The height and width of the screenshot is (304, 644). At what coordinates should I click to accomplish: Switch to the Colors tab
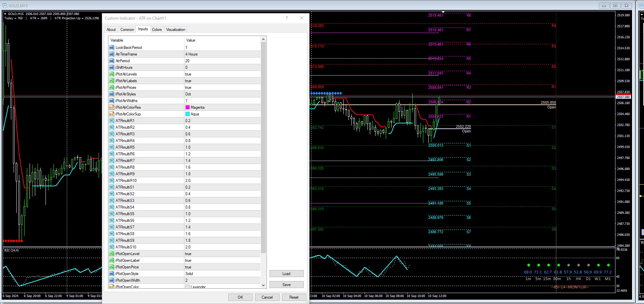(157, 30)
